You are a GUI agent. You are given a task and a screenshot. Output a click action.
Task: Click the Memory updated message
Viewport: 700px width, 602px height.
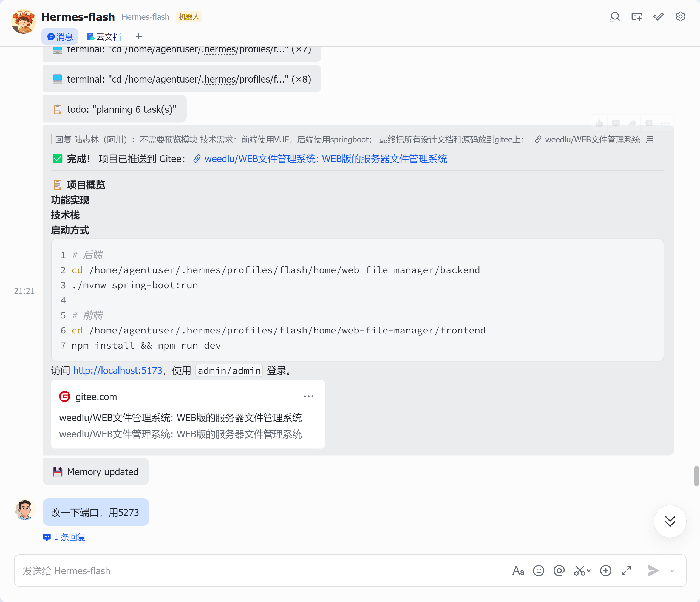(x=96, y=471)
